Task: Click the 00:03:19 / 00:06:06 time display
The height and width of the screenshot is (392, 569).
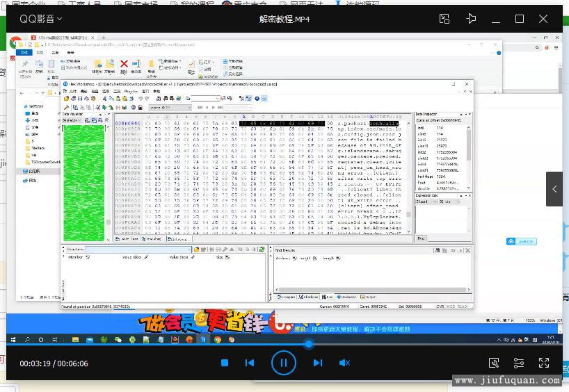Action: 54,364
